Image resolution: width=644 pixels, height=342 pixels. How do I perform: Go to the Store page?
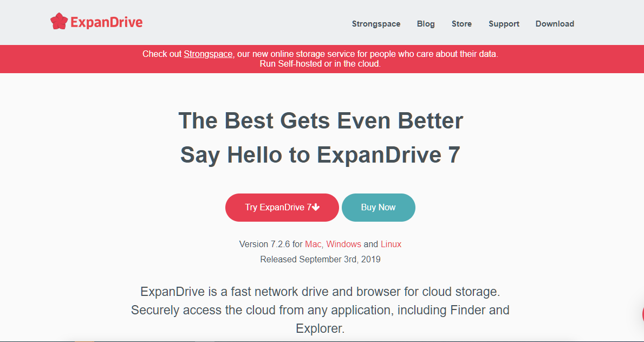pyautogui.click(x=461, y=24)
